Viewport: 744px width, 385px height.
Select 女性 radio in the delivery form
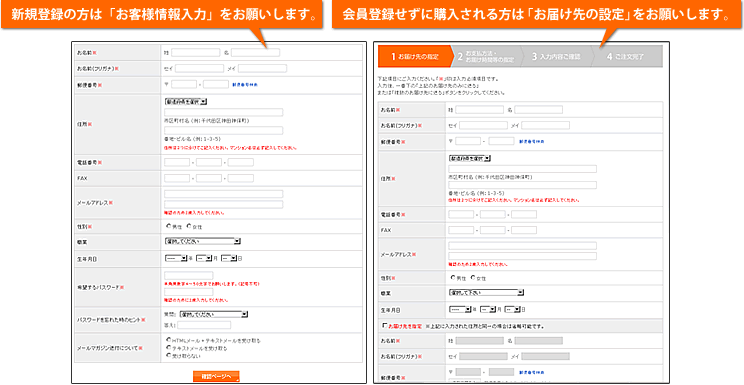point(473,277)
